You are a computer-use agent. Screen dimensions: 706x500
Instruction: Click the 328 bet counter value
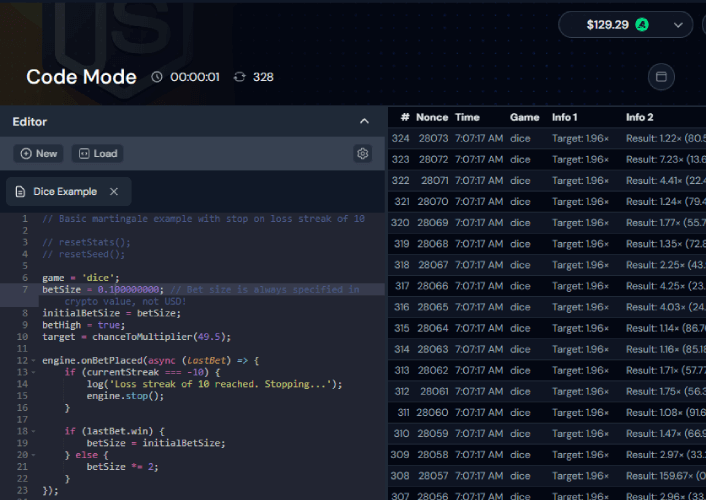[263, 77]
